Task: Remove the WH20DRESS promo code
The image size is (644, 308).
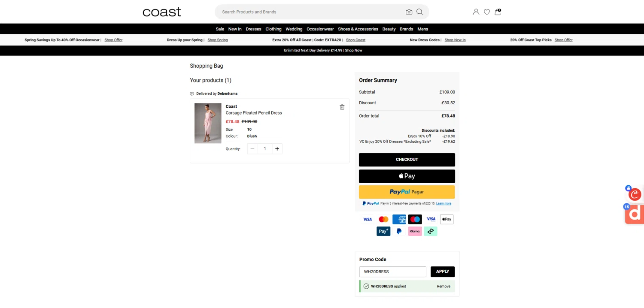Action: [x=444, y=287]
